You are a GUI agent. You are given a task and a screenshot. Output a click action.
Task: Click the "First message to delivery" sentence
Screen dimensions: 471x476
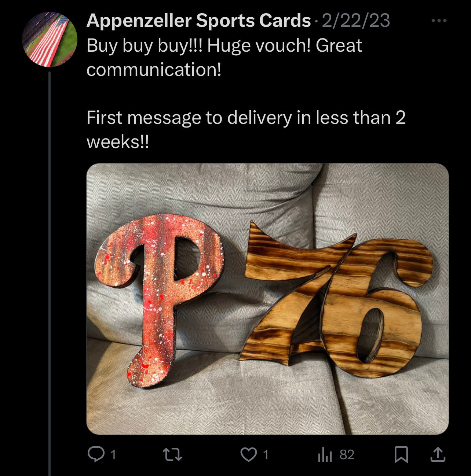246,130
